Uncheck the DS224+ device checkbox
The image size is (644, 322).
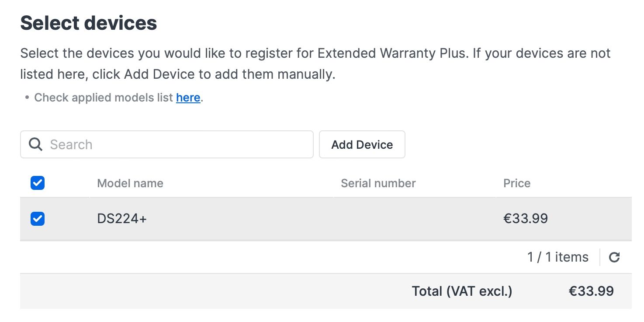(38, 218)
